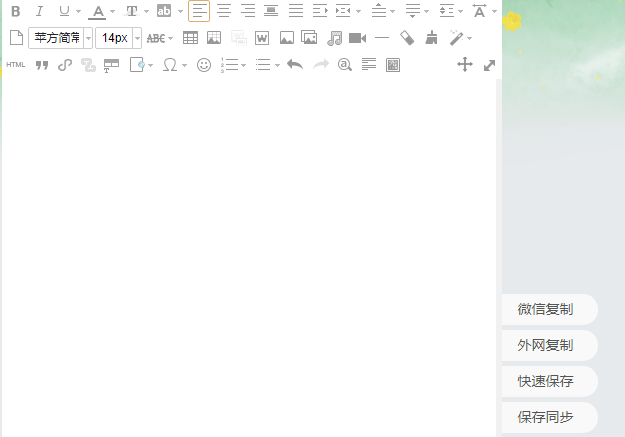625x437 pixels.
Task: Insert horizontal line separator
Action: (382, 38)
